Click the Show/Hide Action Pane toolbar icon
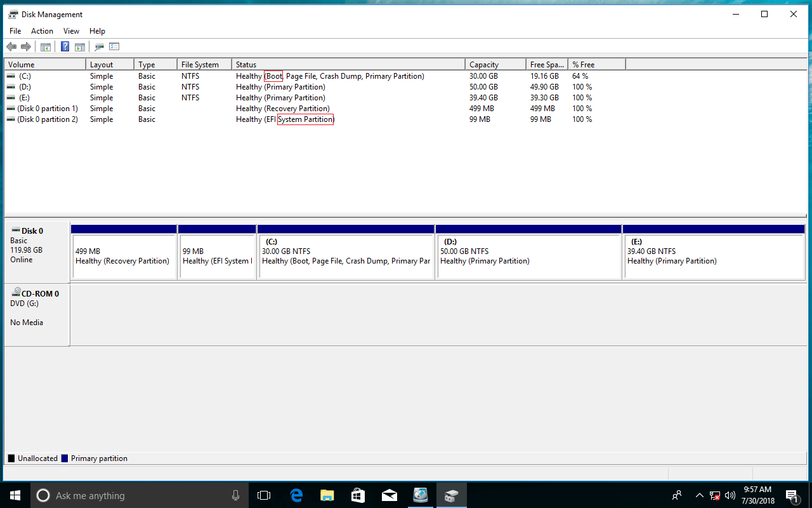Image resolution: width=812 pixels, height=508 pixels. (x=80, y=46)
